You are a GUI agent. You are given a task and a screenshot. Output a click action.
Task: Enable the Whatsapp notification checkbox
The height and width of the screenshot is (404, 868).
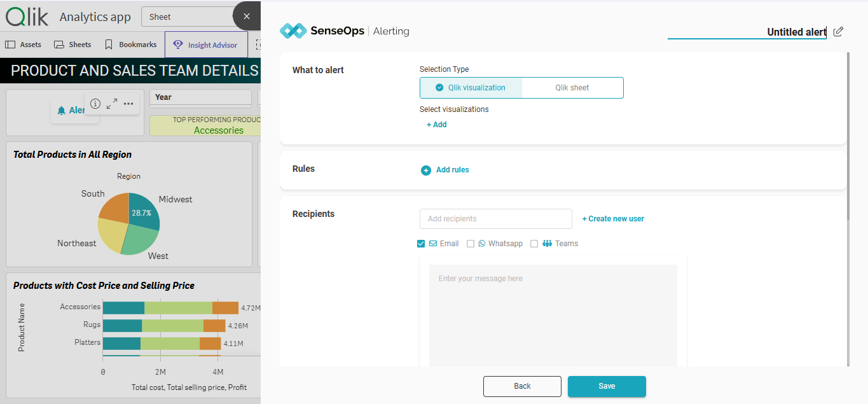(471, 244)
